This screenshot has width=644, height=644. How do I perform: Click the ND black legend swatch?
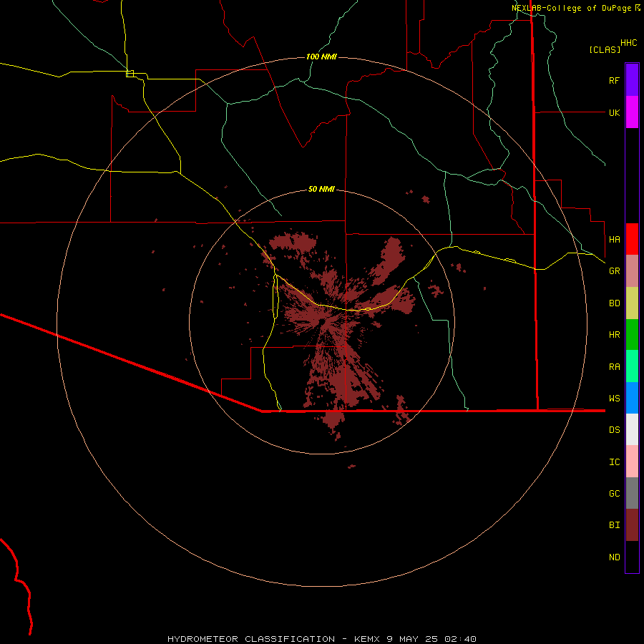632,557
